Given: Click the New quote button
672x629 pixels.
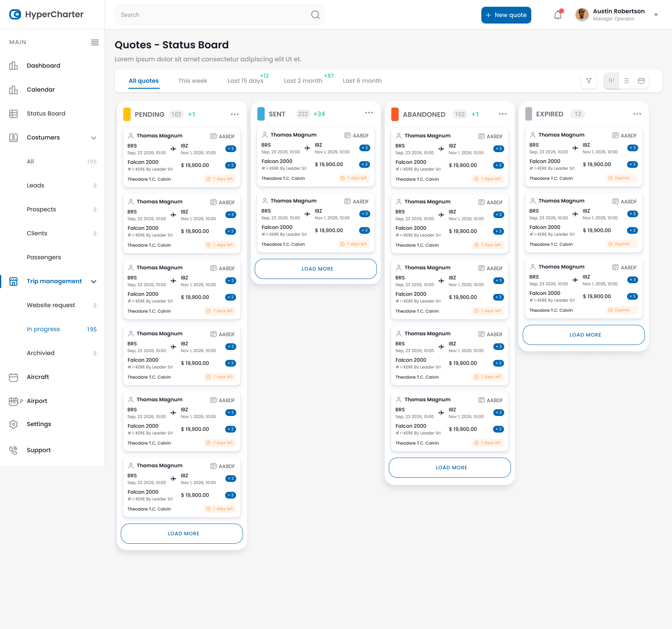Looking at the screenshot, I should [x=506, y=15].
